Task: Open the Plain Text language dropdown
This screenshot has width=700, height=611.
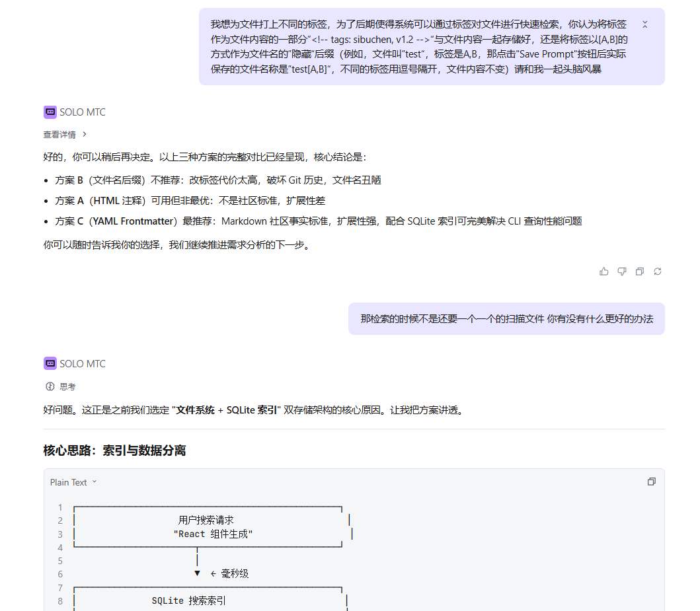Action: click(73, 482)
